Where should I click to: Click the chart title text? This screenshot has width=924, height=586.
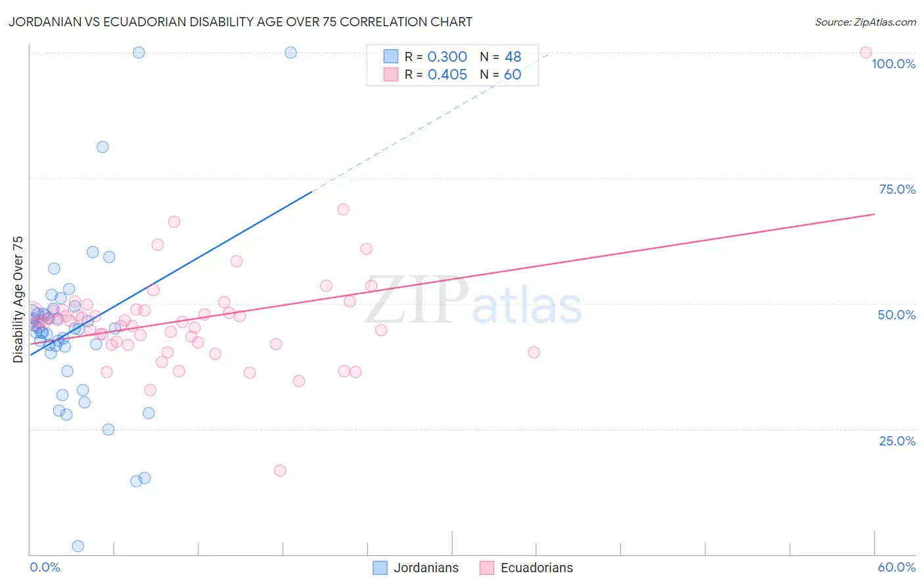click(240, 22)
